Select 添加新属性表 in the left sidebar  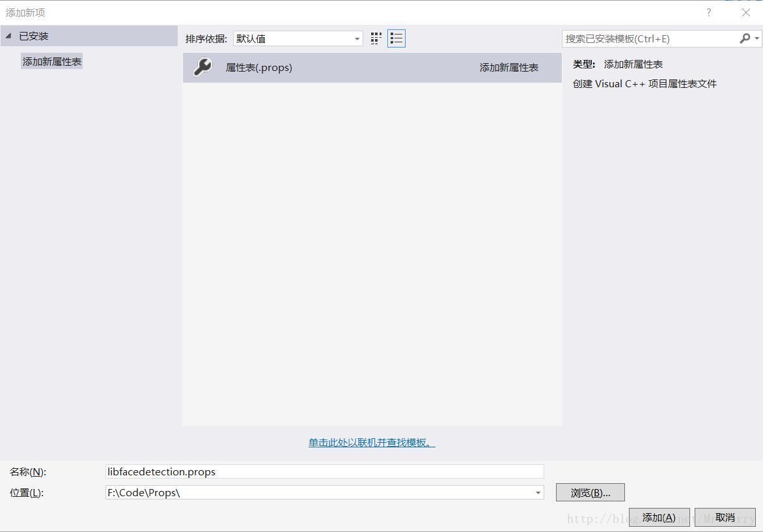pos(51,61)
